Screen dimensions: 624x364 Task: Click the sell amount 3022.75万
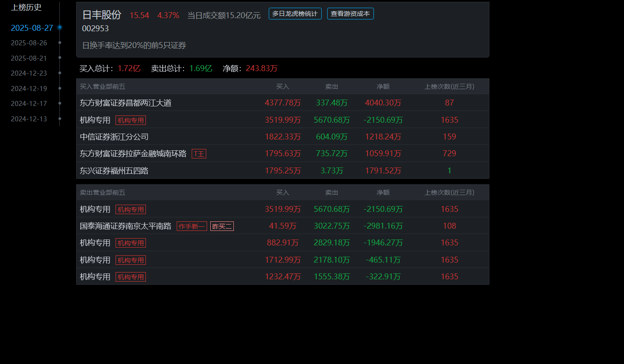pyautogui.click(x=332, y=226)
